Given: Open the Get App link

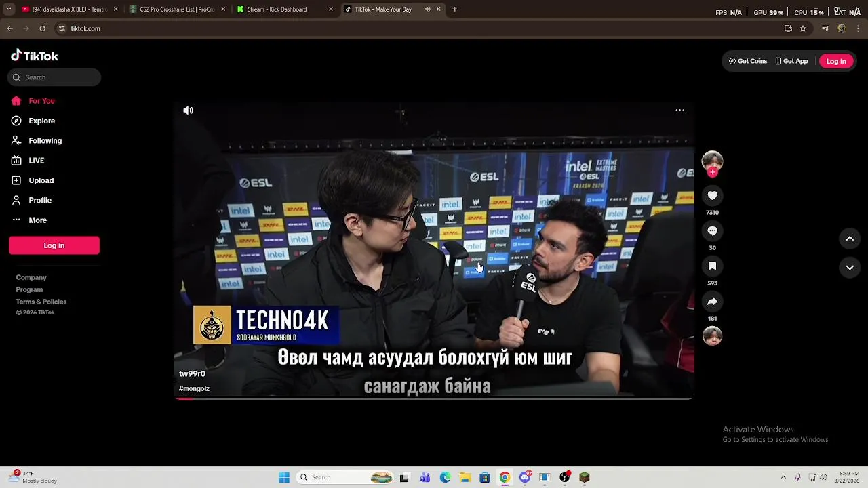Looking at the screenshot, I should click(x=791, y=61).
